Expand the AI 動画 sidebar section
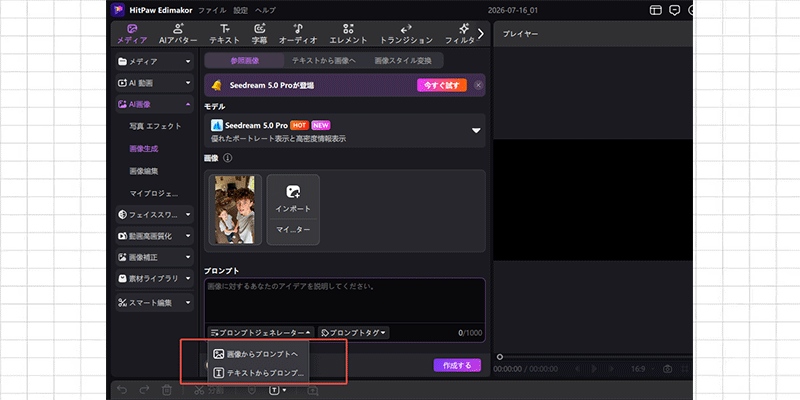 click(x=155, y=83)
